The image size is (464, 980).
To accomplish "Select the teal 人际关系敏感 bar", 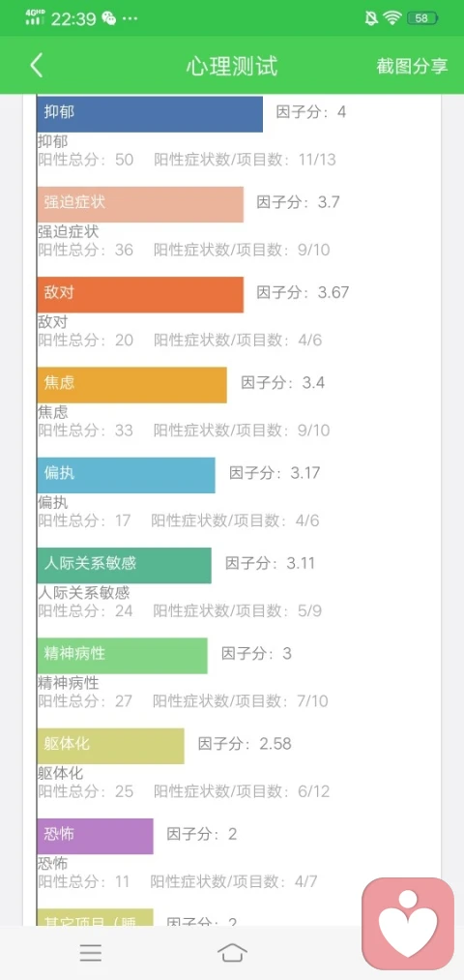I will coord(124,566).
